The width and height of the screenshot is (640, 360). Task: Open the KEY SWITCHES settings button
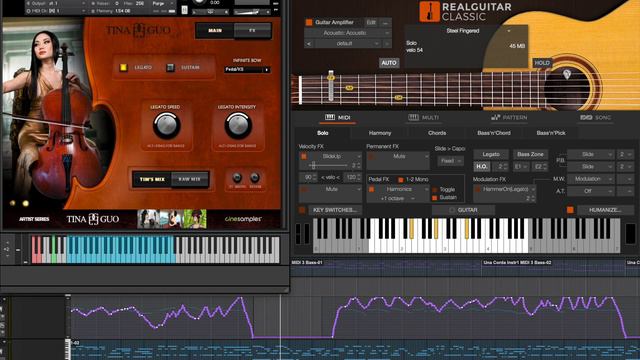(335, 210)
